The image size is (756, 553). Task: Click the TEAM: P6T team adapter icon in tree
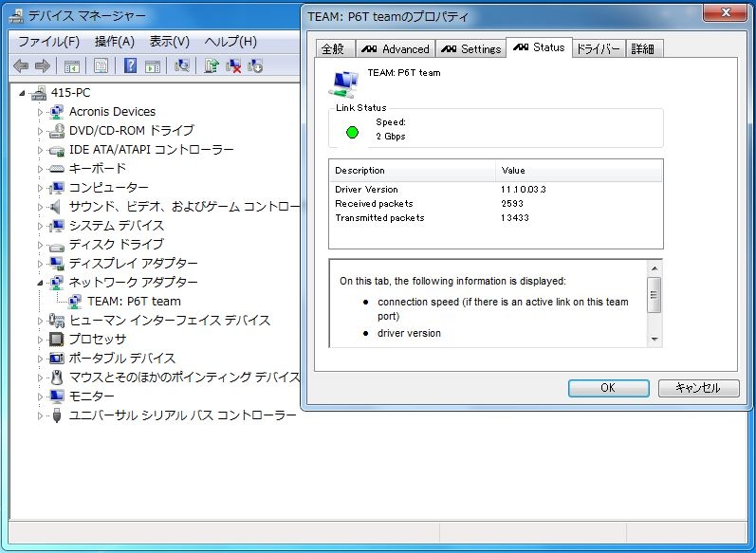pyautogui.click(x=75, y=302)
